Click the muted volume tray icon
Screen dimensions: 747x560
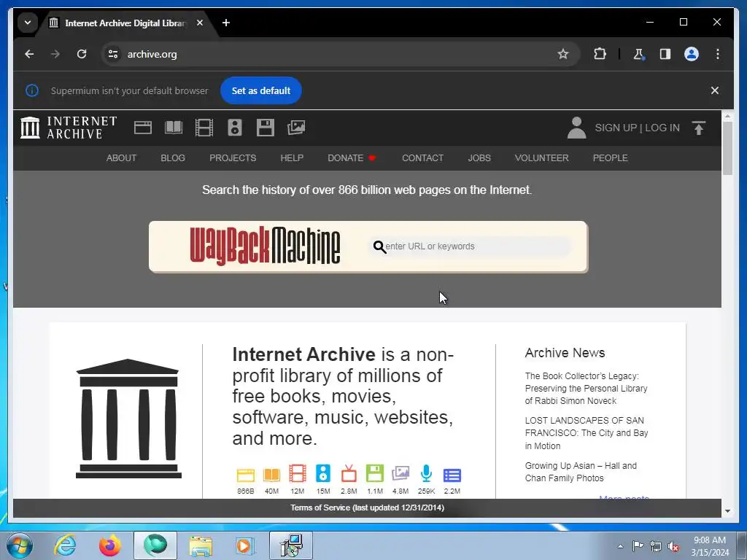click(x=673, y=546)
